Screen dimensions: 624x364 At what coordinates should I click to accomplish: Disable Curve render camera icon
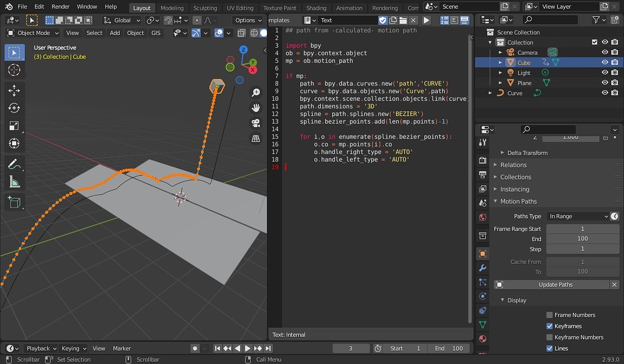click(x=615, y=93)
